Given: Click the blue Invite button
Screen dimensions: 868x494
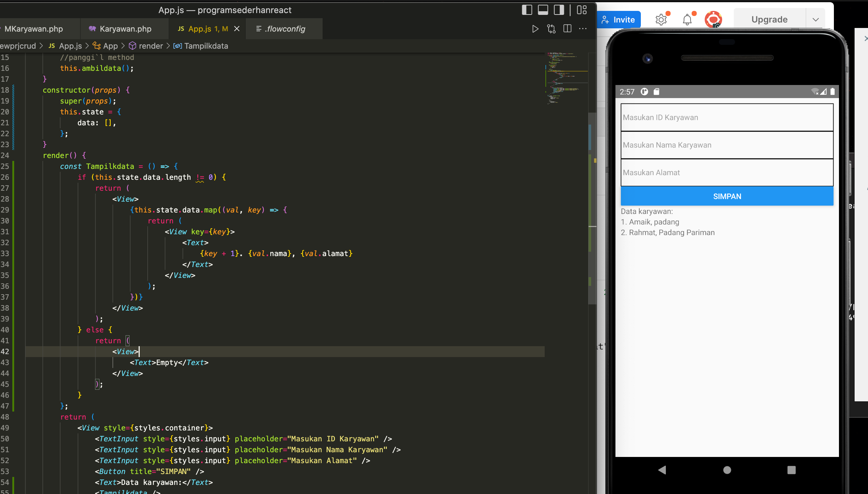Looking at the screenshot, I should (618, 20).
